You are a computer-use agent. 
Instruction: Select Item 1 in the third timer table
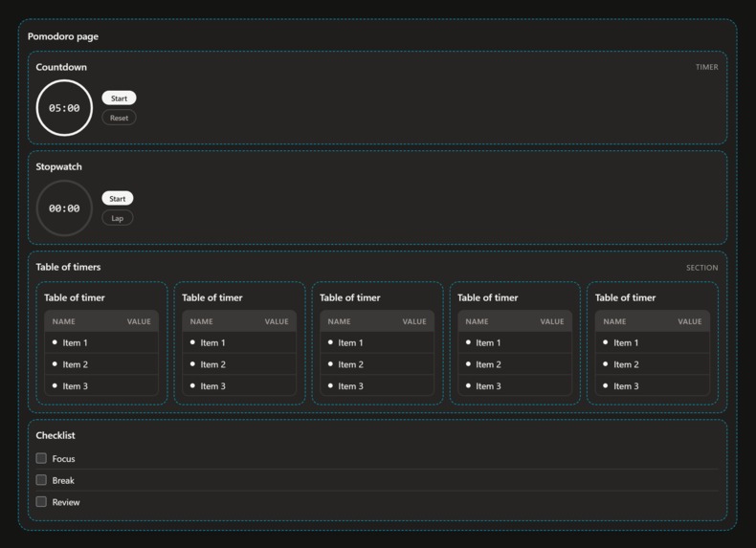[x=377, y=342]
